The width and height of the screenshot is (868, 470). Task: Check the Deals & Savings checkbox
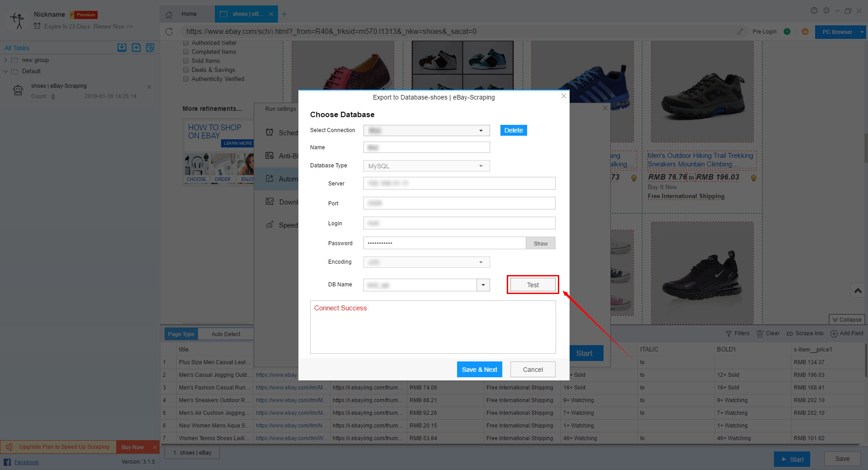[186, 70]
